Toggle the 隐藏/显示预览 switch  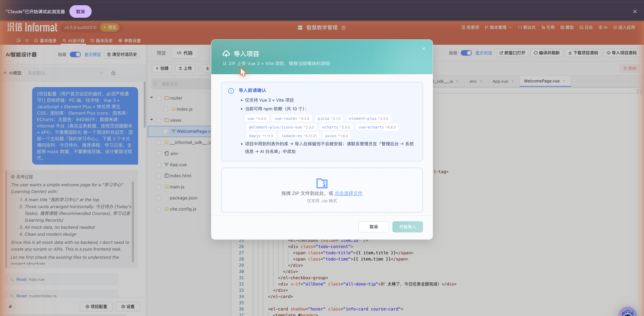coord(75,54)
